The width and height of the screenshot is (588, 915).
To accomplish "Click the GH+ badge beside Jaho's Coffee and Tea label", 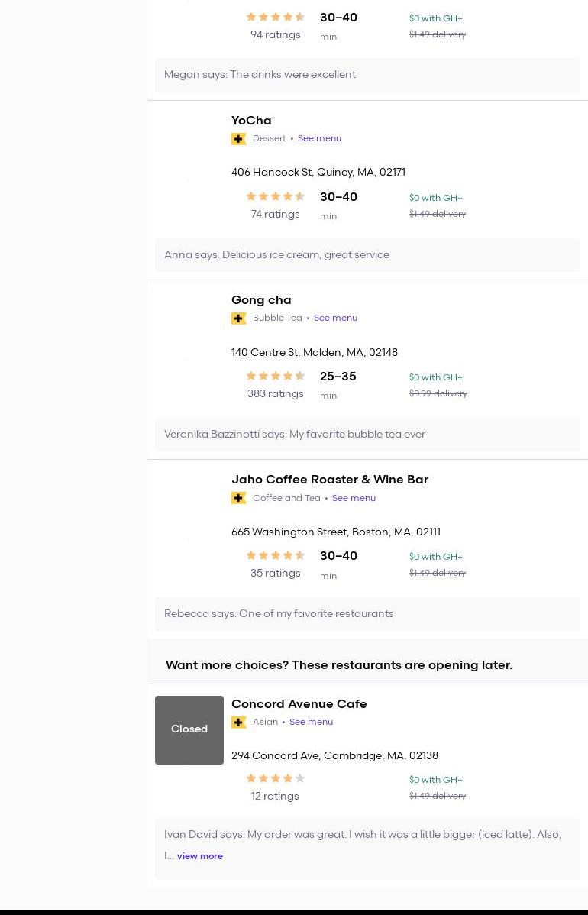I will [x=238, y=498].
